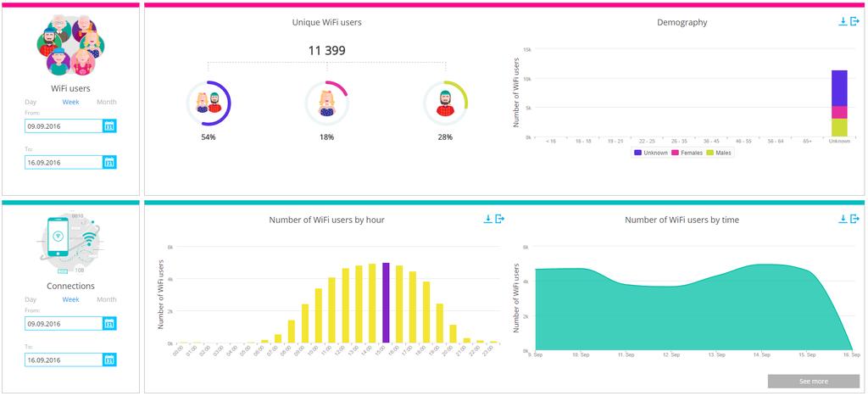This screenshot has height=396, width=868.
Task: Click Connections From date field 09.09.2016
Action: point(64,323)
